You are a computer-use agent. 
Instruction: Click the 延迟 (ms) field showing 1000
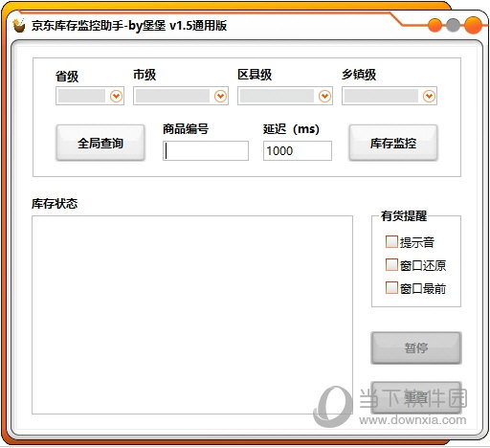pyautogui.click(x=298, y=150)
